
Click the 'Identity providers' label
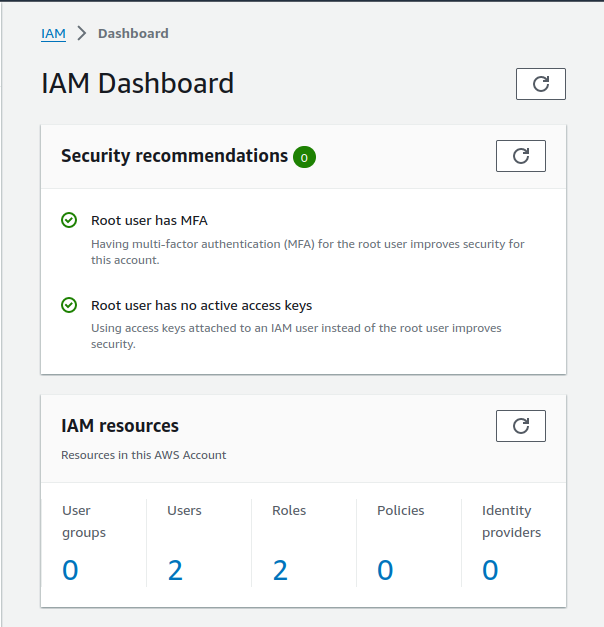(x=511, y=521)
